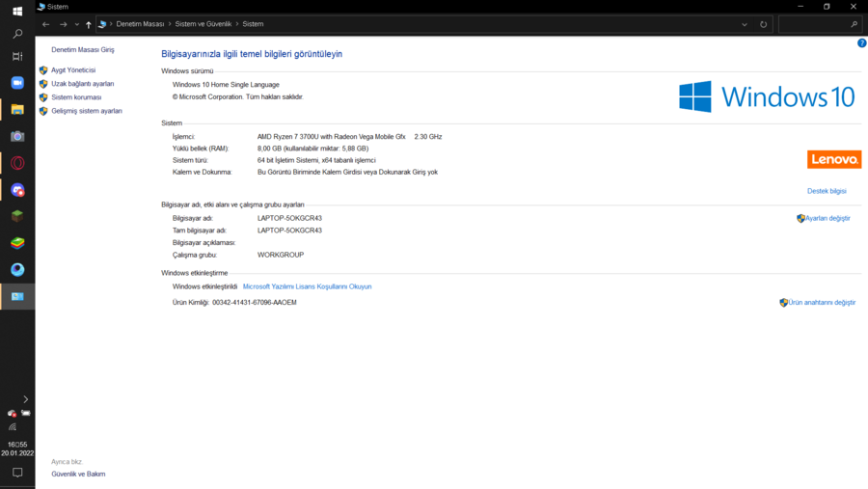Show hidden system tray icons chevron
868x489 pixels.
[25, 398]
